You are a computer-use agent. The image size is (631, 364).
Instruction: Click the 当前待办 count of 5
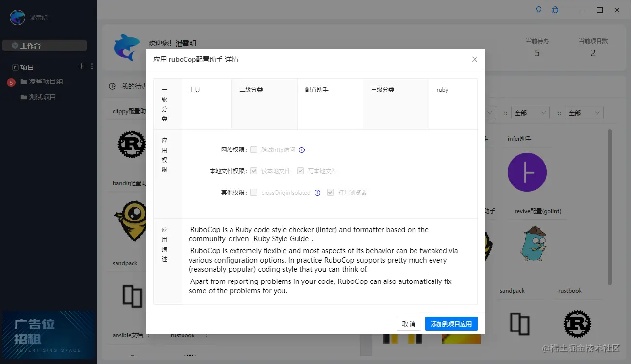tap(537, 53)
